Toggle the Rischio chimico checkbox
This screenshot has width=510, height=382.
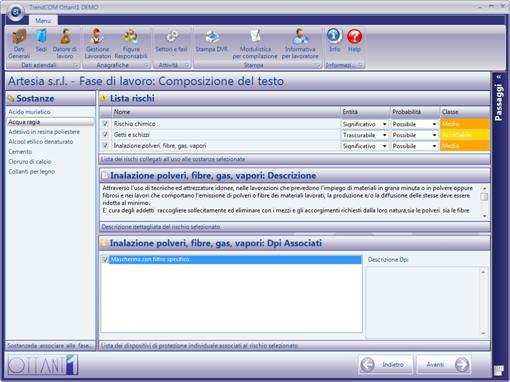point(105,124)
